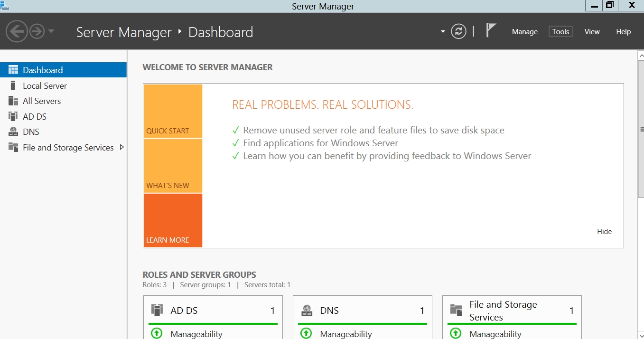Click 'Find applications for Windows Server' link
Viewport: 644px width, 339px height.
click(x=320, y=143)
